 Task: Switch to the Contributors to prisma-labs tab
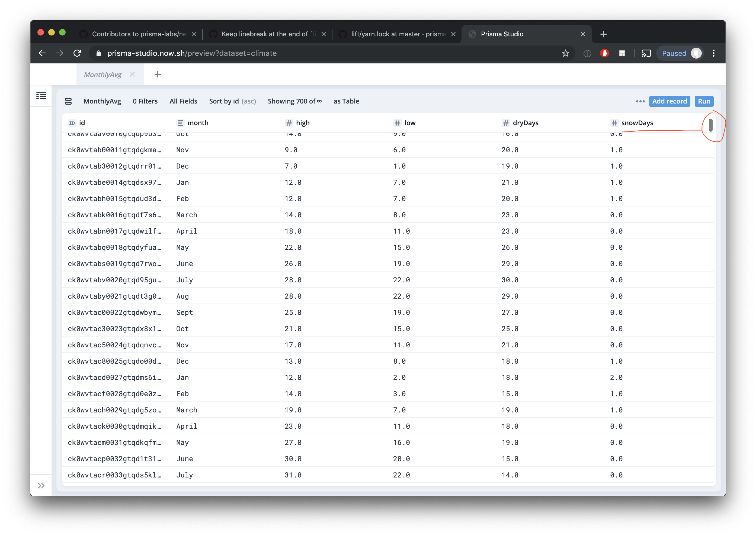138,34
